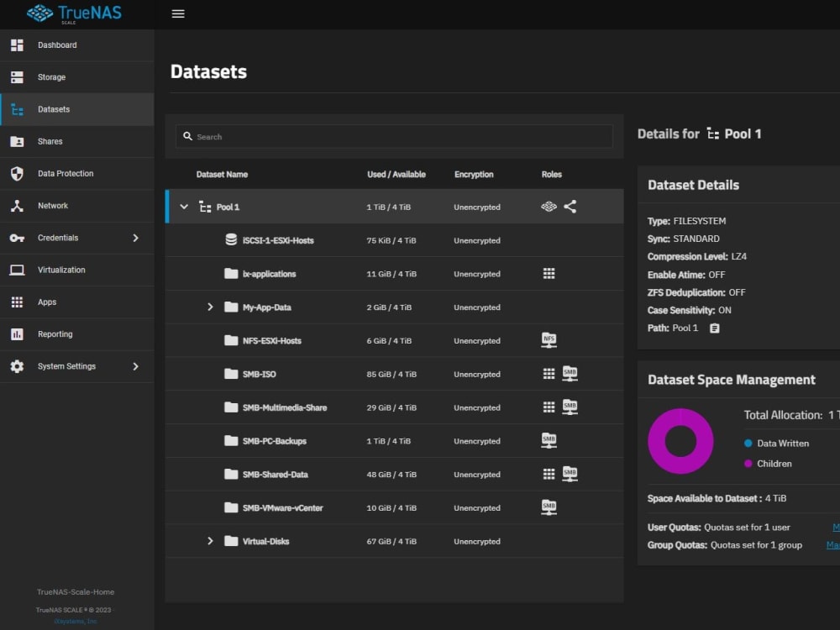Viewport: 840px width, 630px height.
Task: Click the Children magenta legend dot
Action: pos(748,464)
